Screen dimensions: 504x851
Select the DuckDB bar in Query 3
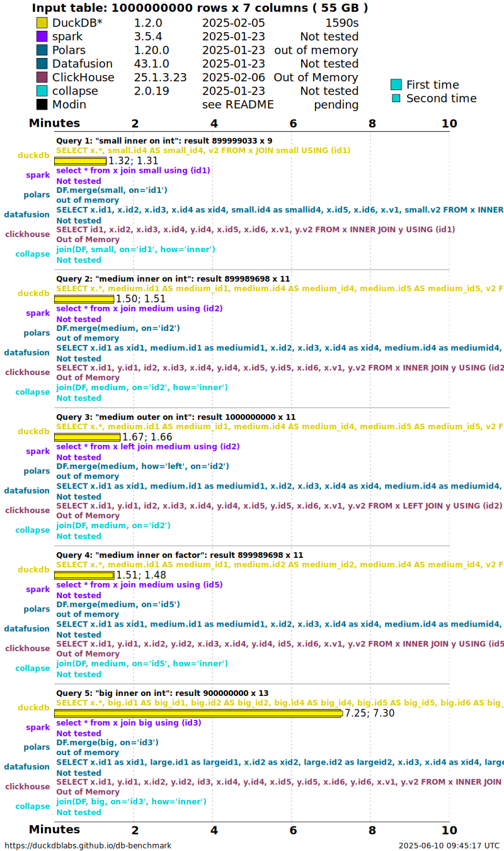pos(87,437)
